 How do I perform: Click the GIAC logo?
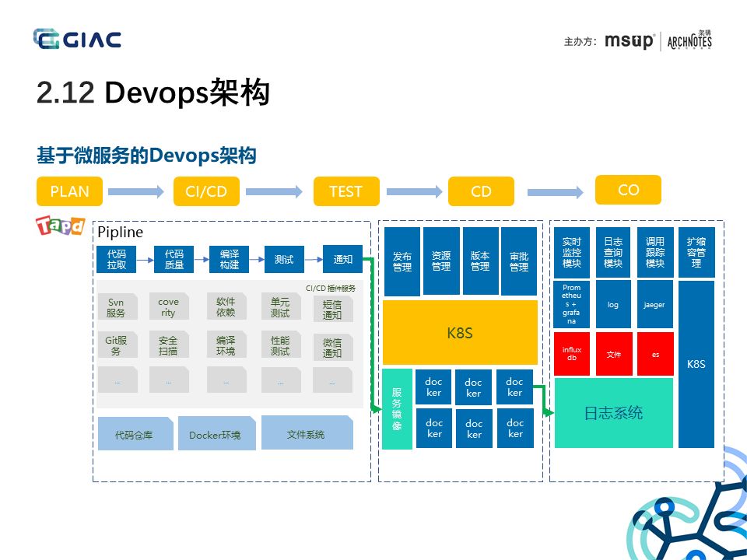click(77, 39)
